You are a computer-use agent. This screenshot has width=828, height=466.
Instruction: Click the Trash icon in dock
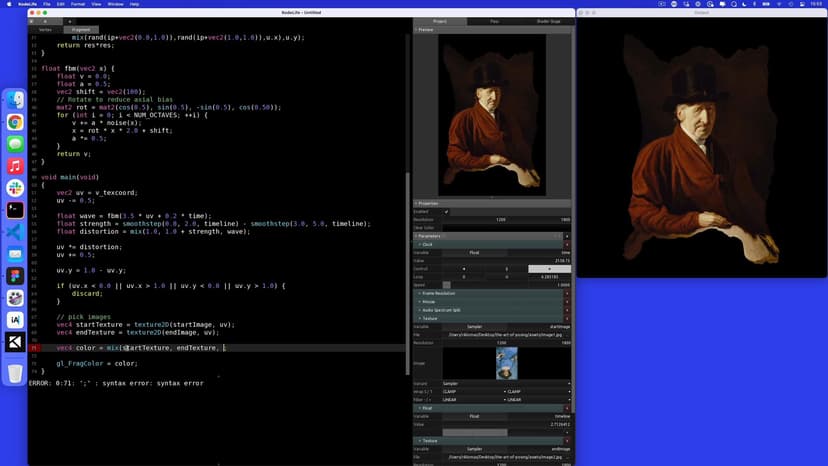click(x=15, y=373)
